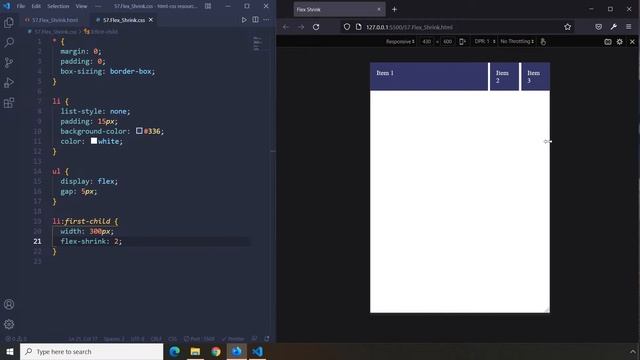Click the Windows Start button

pyautogui.click(x=10, y=351)
